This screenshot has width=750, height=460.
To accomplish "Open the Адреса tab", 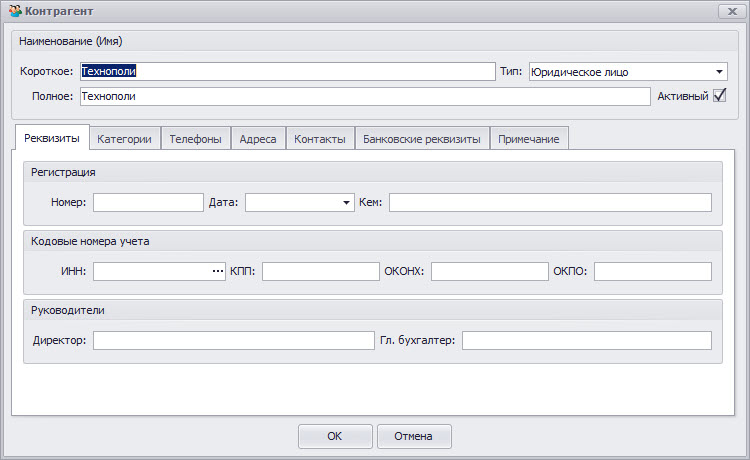I will click(x=258, y=139).
